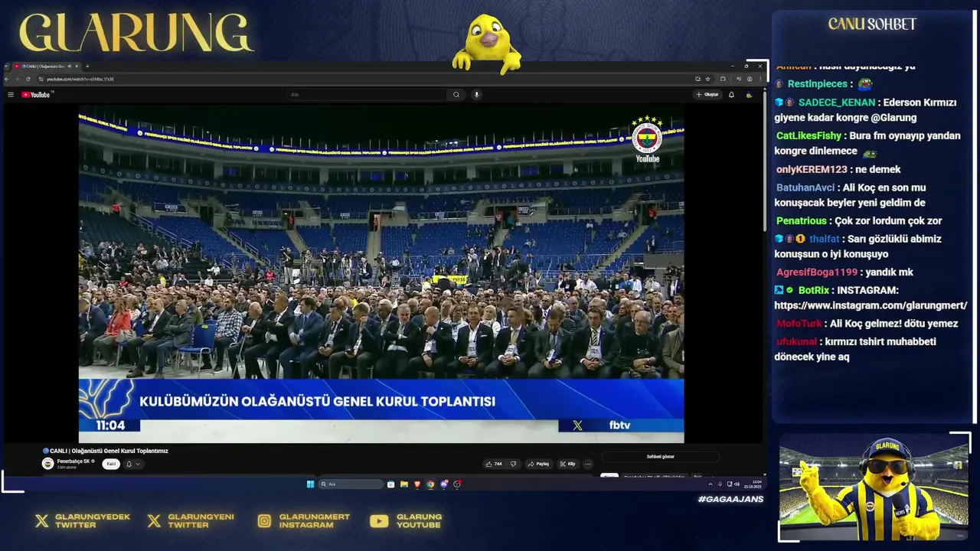
Task: Dislike the video
Action: [513, 464]
